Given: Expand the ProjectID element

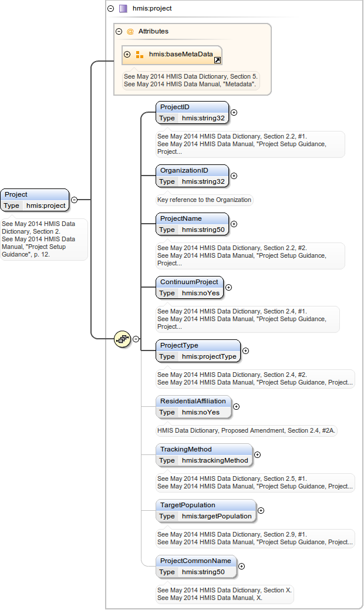Looking at the screenshot, I should (x=234, y=112).
